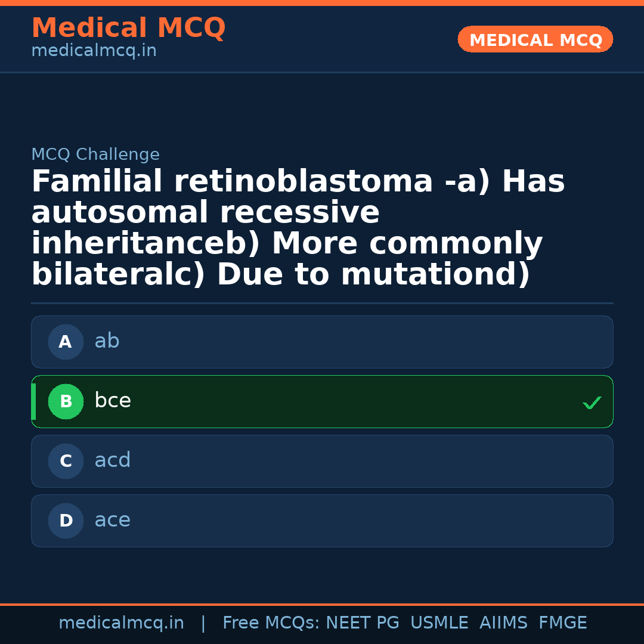Image resolution: width=644 pixels, height=644 pixels.
Task: Click the Familial retinoblastoma question text
Action: pyautogui.click(x=298, y=228)
